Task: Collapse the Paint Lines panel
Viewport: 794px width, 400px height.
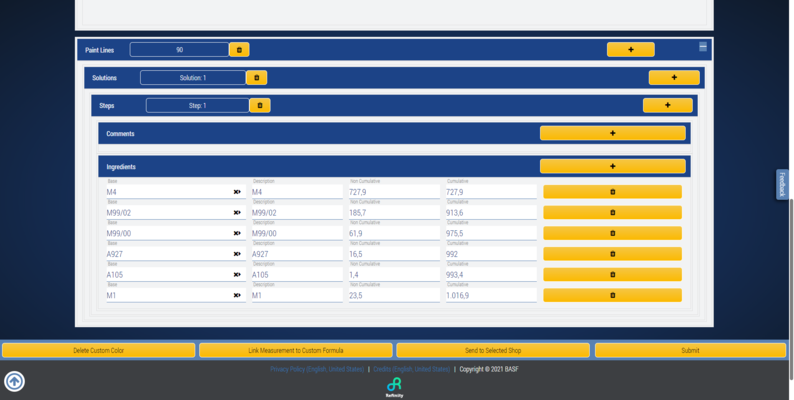Action: 703,47
